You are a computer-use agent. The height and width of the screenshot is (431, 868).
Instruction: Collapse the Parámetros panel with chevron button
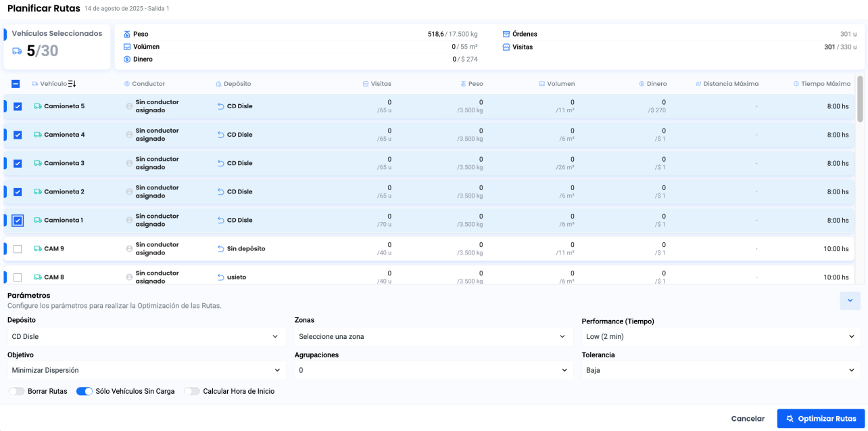coord(850,300)
